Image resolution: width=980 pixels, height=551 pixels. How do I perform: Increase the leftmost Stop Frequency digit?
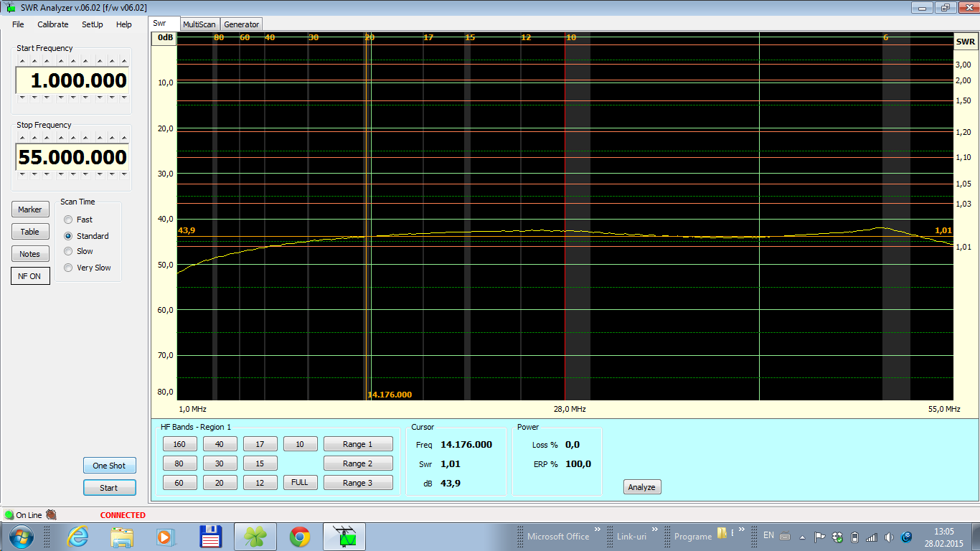pyautogui.click(x=22, y=137)
